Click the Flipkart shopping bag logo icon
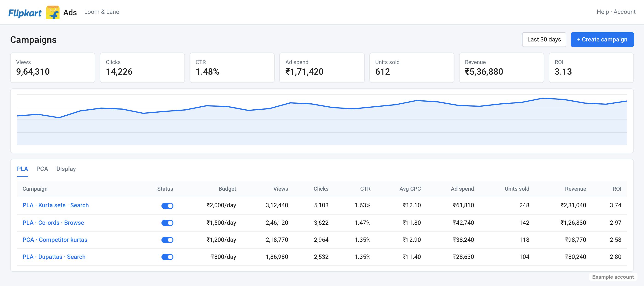The width and height of the screenshot is (644, 286). coord(53,12)
